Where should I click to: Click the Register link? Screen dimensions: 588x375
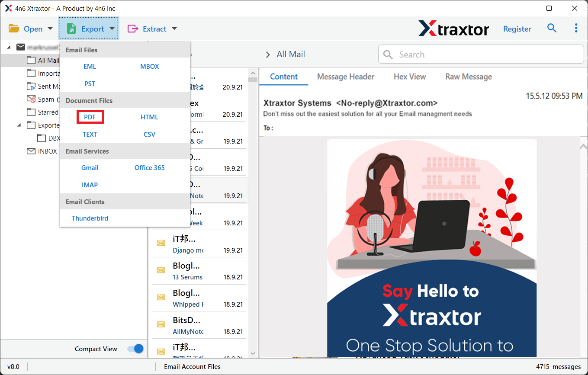pyautogui.click(x=517, y=28)
